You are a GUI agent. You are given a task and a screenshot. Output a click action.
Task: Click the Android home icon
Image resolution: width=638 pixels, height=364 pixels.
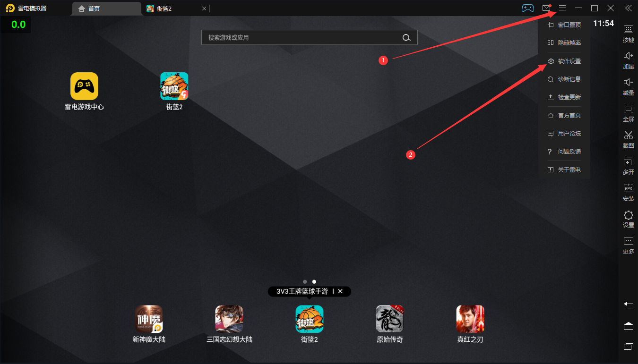pos(628,326)
